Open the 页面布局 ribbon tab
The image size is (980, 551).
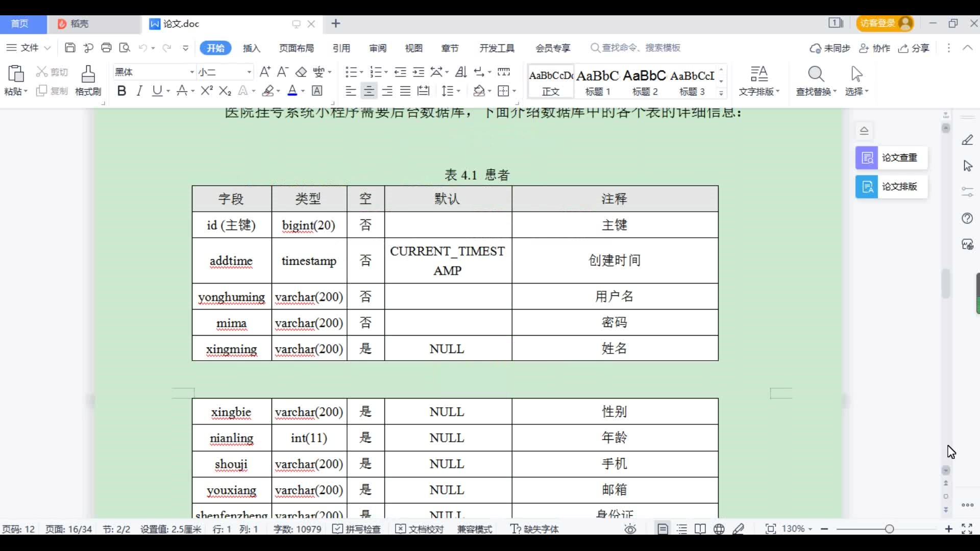[296, 48]
